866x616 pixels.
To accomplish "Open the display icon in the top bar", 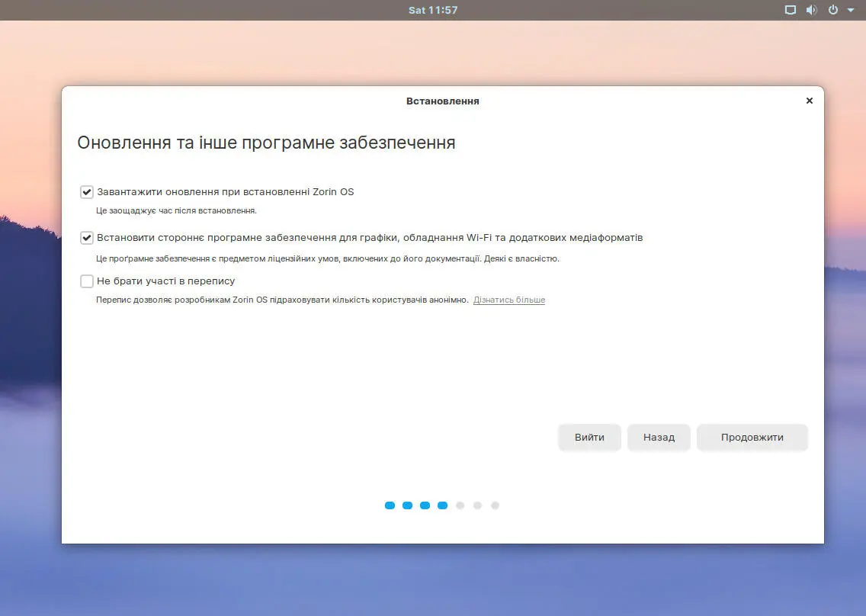I will point(791,10).
